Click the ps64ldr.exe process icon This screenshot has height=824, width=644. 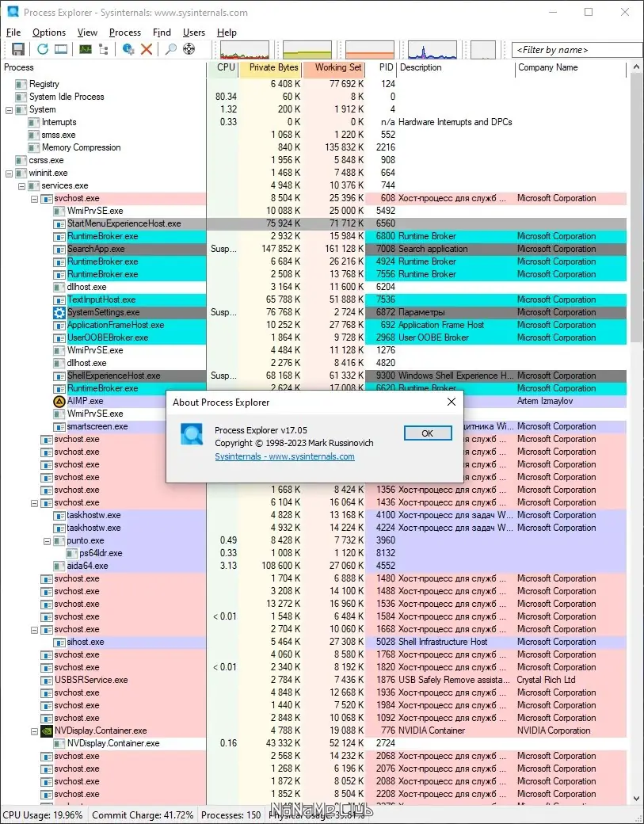[x=72, y=553]
